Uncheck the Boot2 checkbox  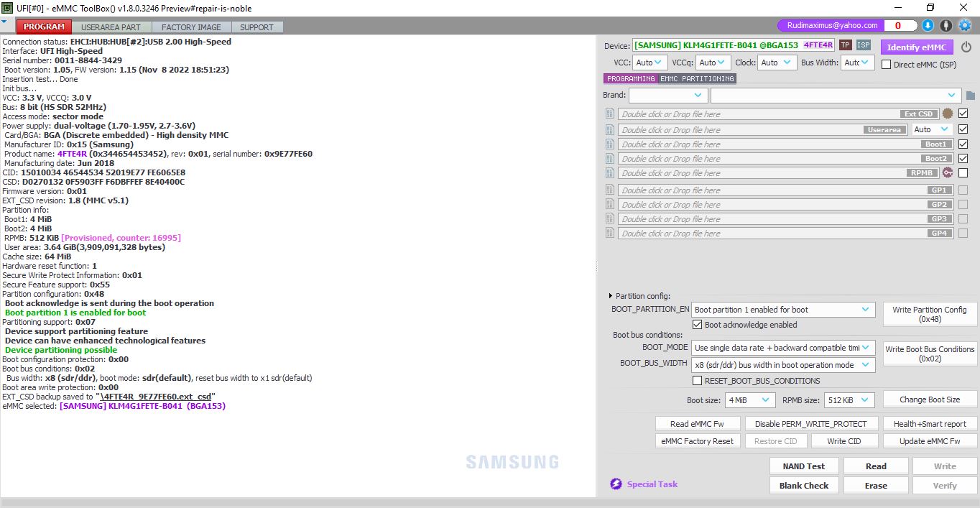[x=963, y=158]
